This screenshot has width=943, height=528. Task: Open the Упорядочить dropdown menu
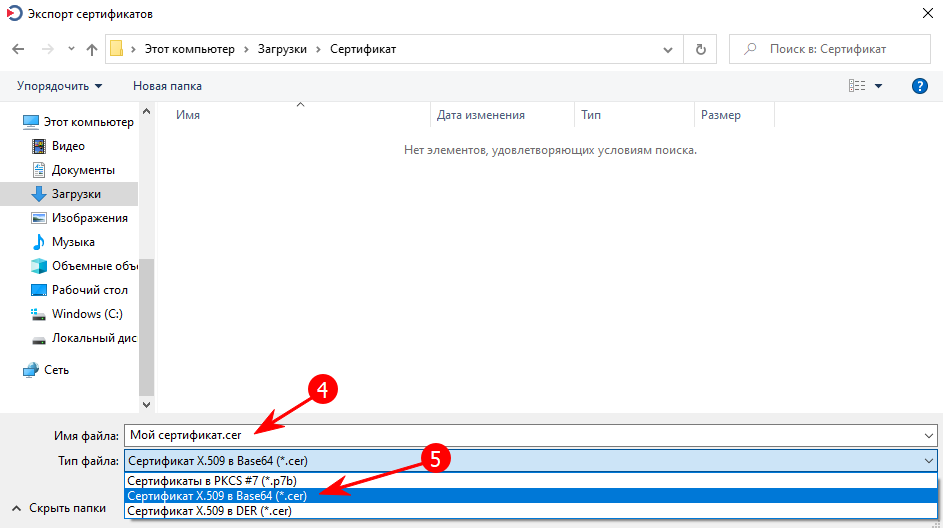coord(60,86)
